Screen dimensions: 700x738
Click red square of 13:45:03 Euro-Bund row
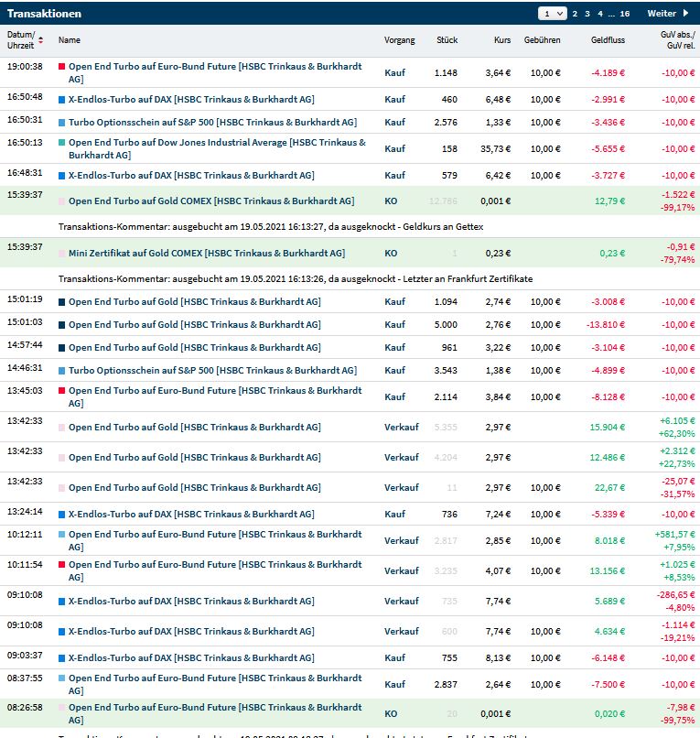click(61, 391)
